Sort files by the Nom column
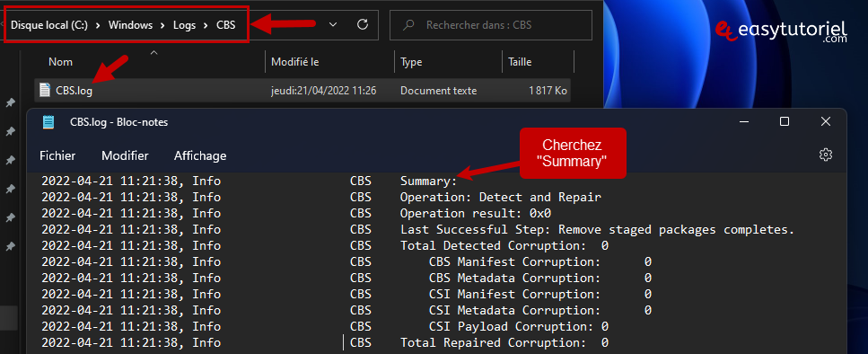 pyautogui.click(x=60, y=62)
